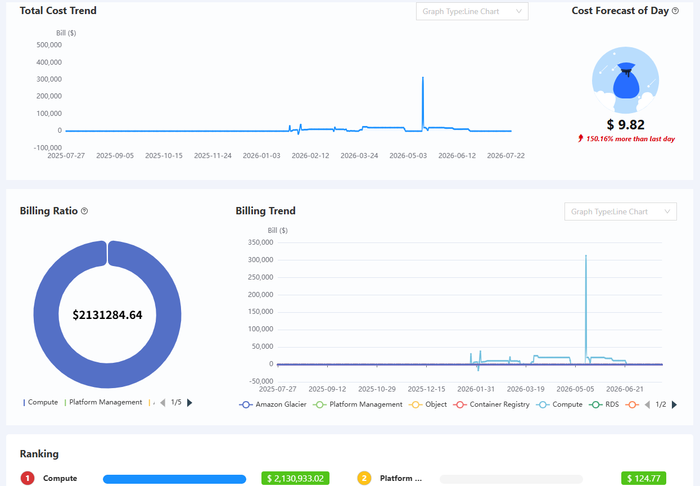700x486 pixels.
Task: Toggle Compute series in Billing Trend legend
Action: [559, 405]
